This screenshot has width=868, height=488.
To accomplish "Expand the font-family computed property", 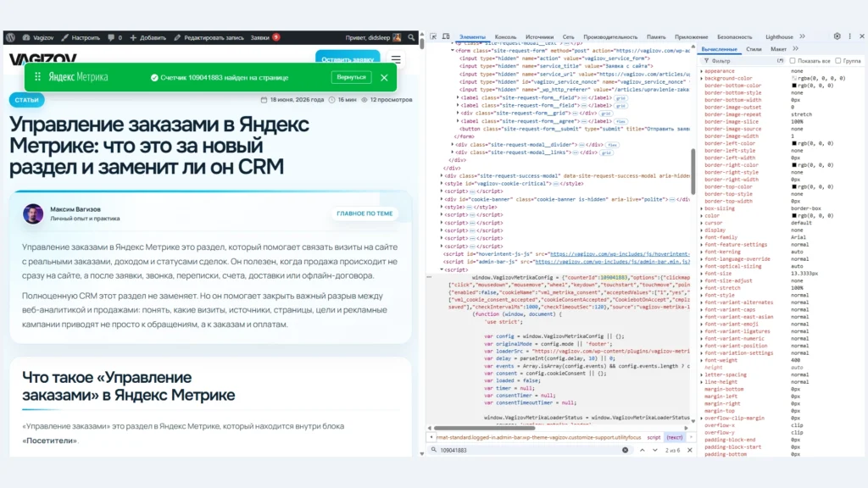I will [x=702, y=237].
